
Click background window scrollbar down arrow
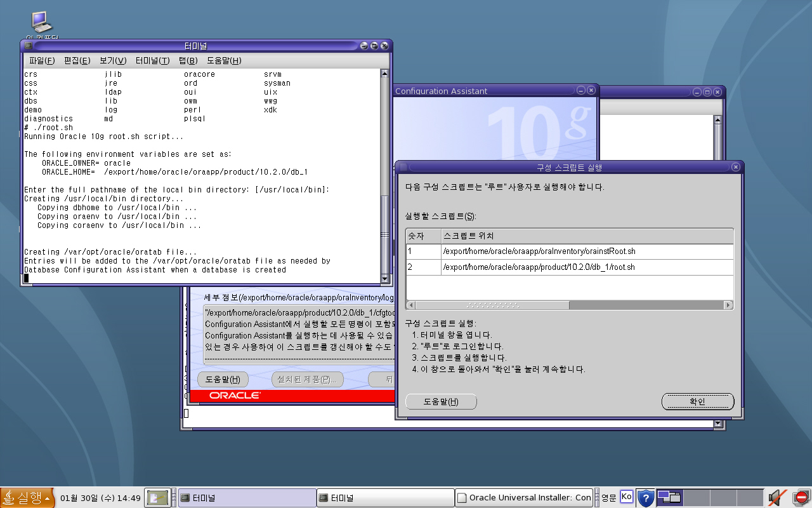click(x=717, y=423)
